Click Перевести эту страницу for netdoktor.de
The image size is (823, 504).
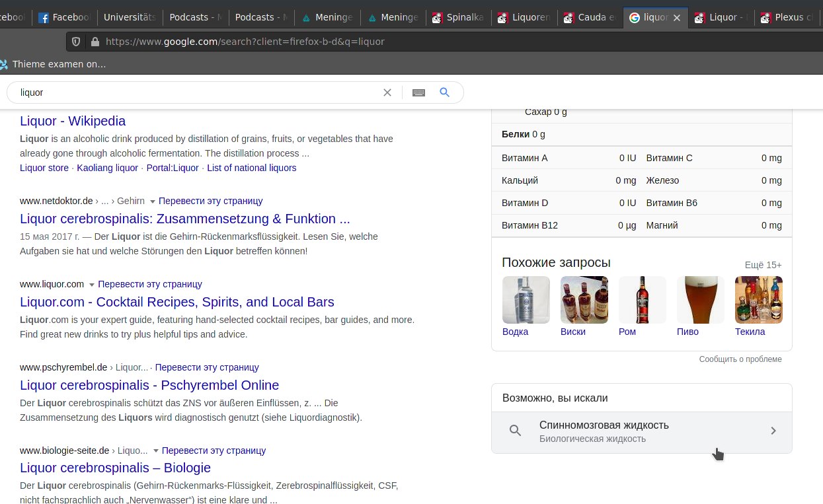[211, 201]
